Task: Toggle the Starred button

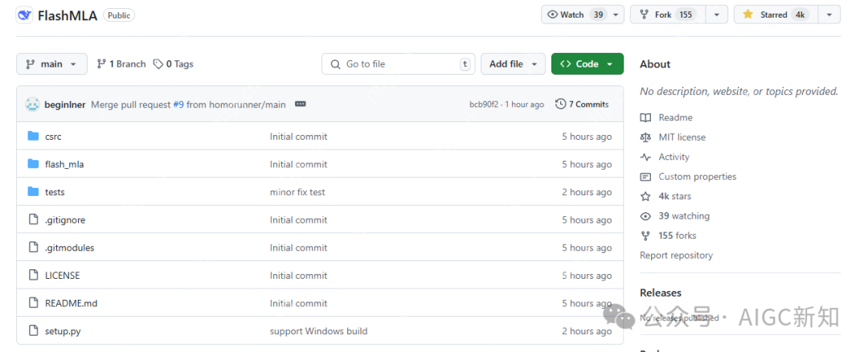Action: tap(776, 15)
